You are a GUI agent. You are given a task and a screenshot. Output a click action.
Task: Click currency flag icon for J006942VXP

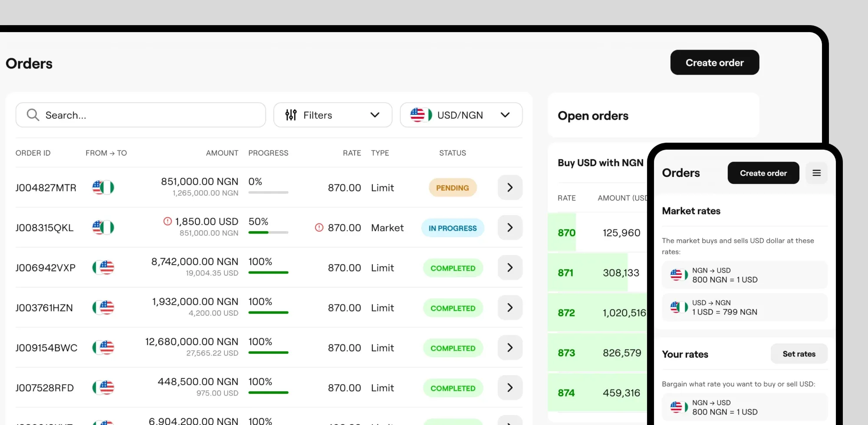[103, 268]
